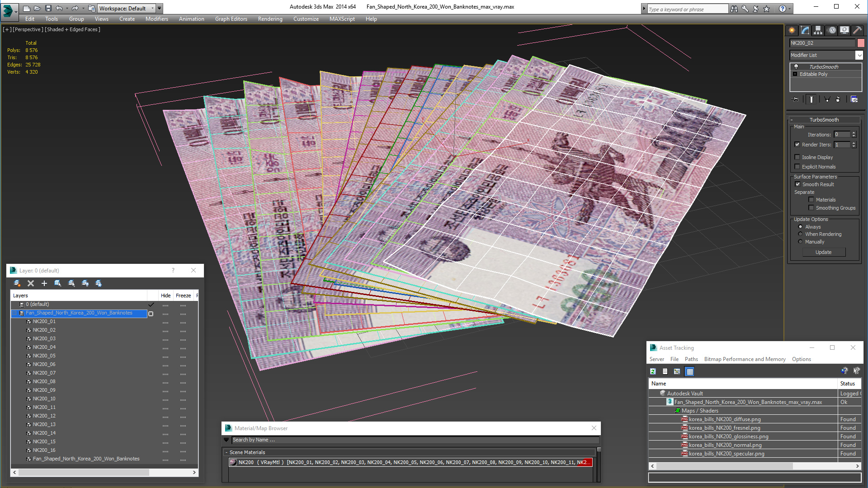Image resolution: width=868 pixels, height=488 pixels.
Task: Toggle Show End Result icon
Action: tap(811, 99)
